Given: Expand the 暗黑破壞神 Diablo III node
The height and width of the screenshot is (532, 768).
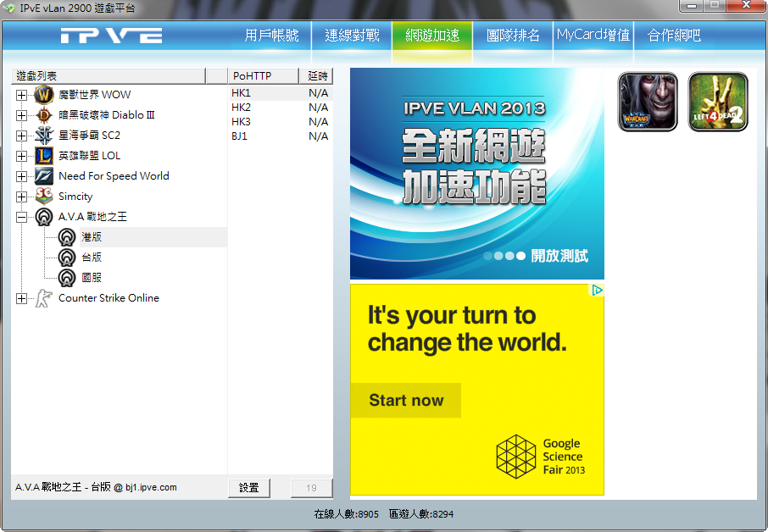Looking at the screenshot, I should pyautogui.click(x=21, y=115).
